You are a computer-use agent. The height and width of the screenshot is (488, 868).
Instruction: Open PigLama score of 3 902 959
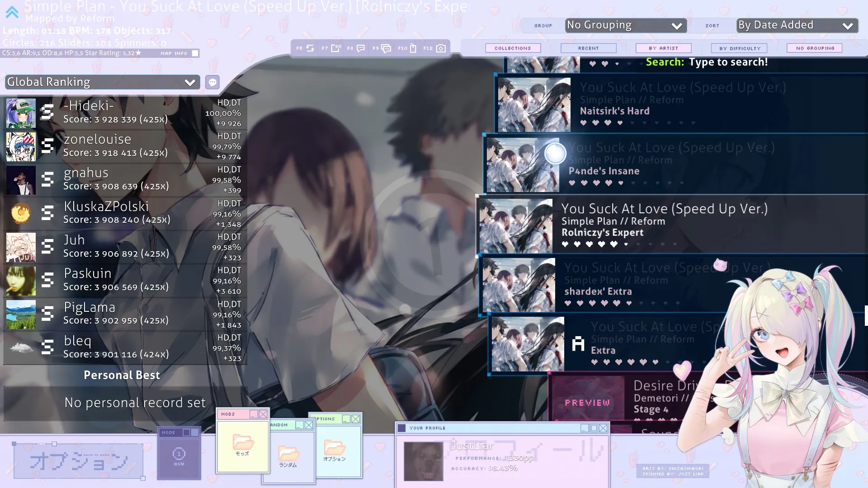[x=125, y=314]
